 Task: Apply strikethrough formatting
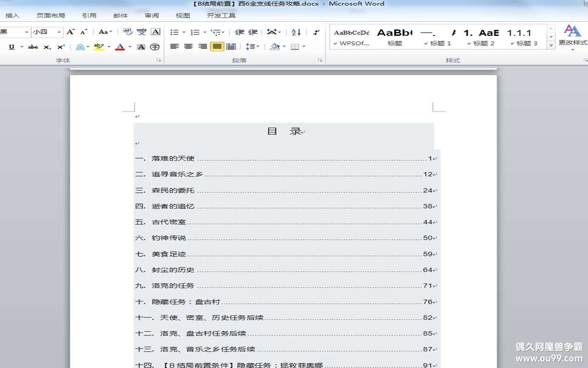33,47
